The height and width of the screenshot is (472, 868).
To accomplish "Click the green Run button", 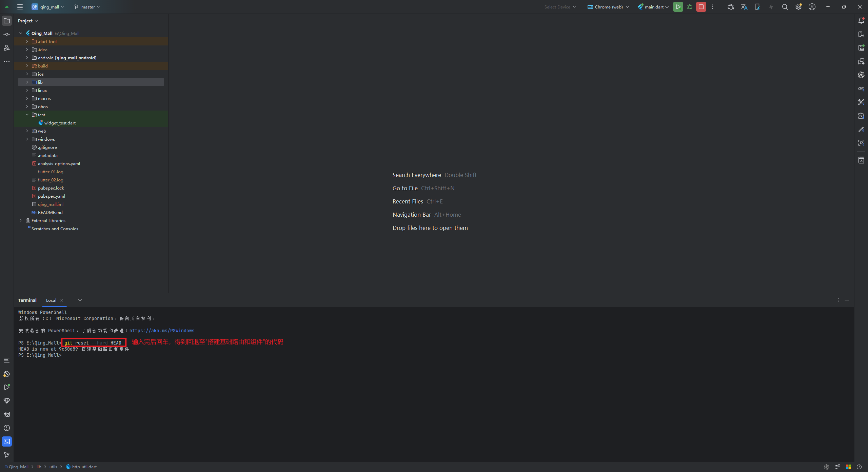I will tap(678, 7).
